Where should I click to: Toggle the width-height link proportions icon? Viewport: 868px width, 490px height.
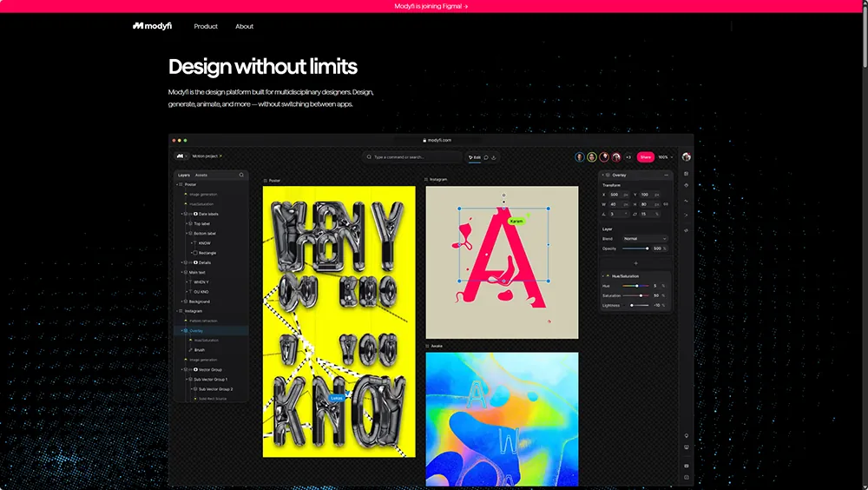(666, 204)
